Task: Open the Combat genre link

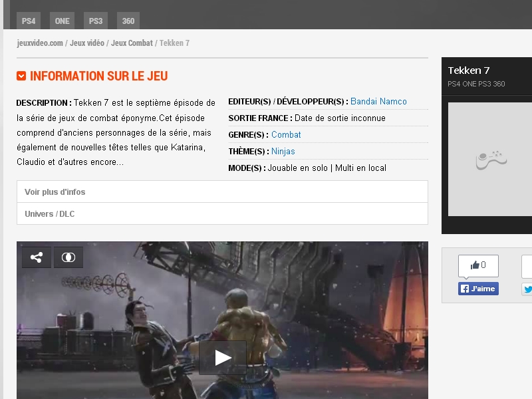Action: pyautogui.click(x=286, y=135)
